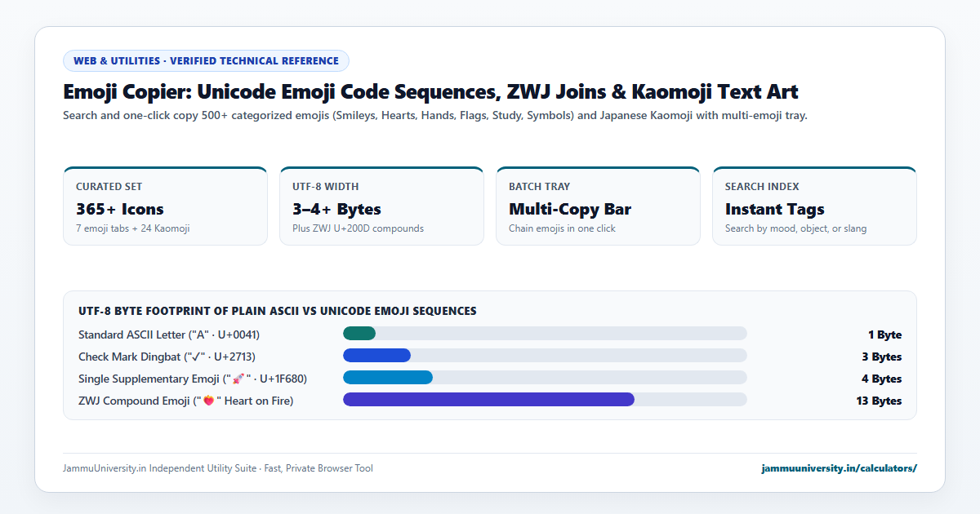Image resolution: width=980 pixels, height=514 pixels.
Task: Click the green Standard ASCII Letter bar
Action: click(x=359, y=333)
